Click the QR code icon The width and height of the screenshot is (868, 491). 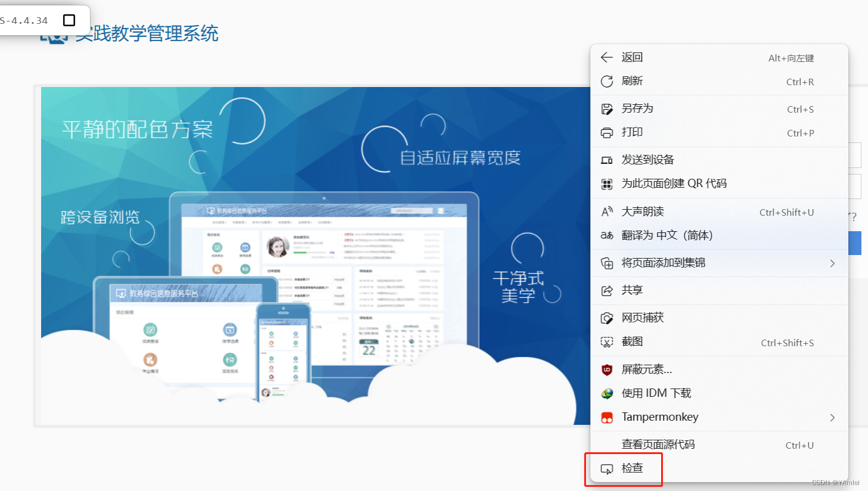[x=607, y=184]
